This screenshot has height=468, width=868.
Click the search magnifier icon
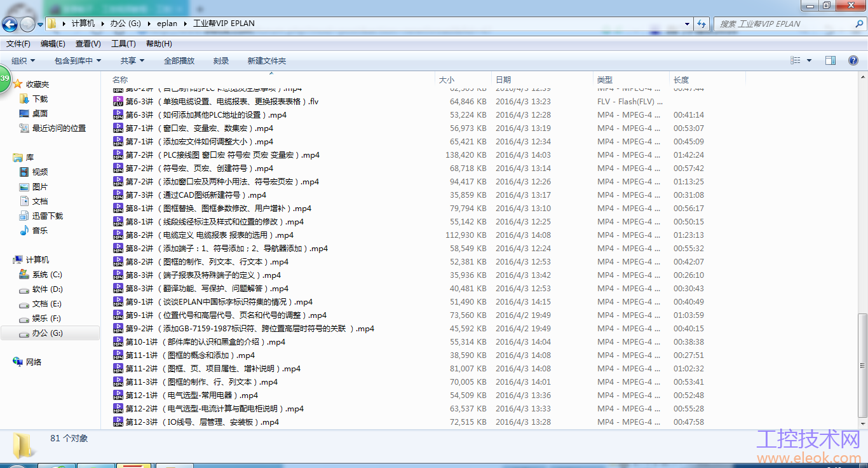pos(859,24)
